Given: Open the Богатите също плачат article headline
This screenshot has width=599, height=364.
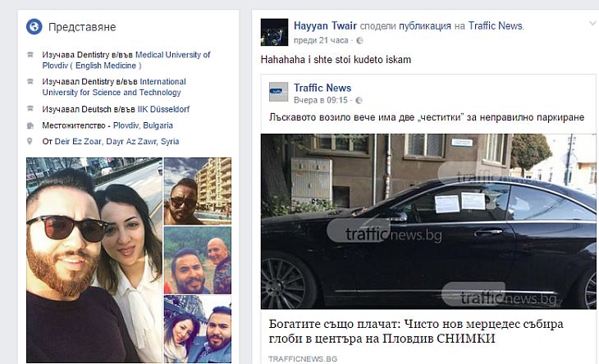Looking at the screenshot, I should 416,331.
